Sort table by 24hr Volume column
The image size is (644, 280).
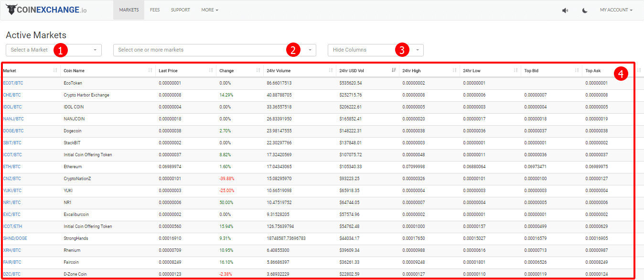(300, 71)
